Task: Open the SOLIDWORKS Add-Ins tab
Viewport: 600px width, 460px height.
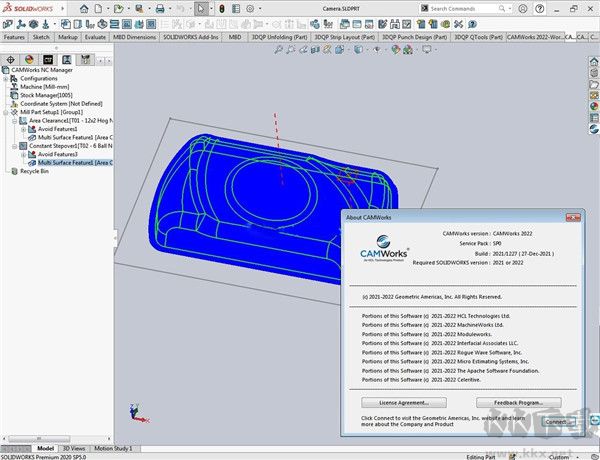Action: (191, 37)
